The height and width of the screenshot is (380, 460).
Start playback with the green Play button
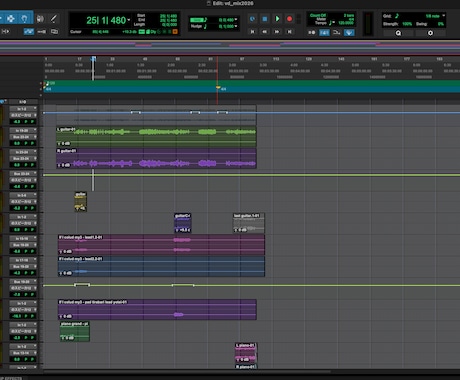pos(277,19)
